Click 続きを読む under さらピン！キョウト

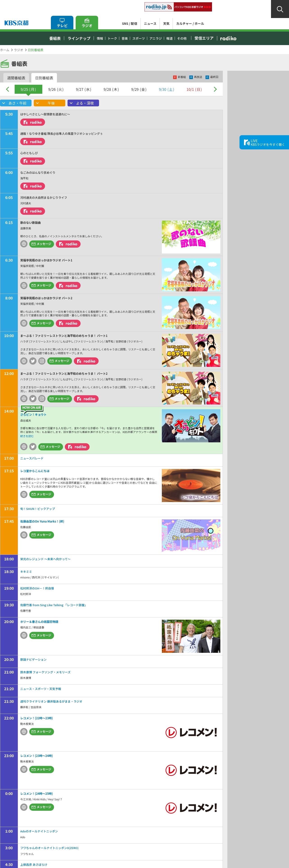point(27,436)
